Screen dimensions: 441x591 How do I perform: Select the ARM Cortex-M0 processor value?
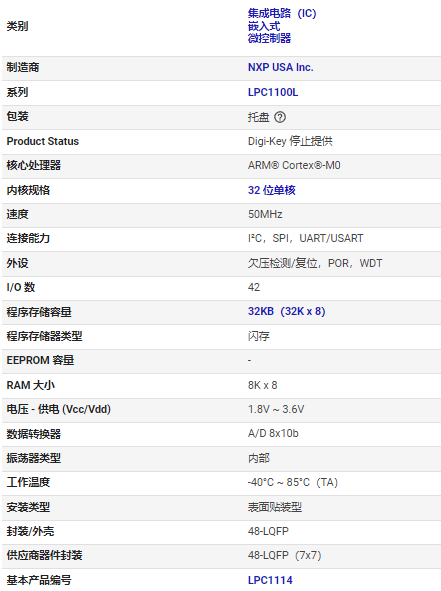294,165
